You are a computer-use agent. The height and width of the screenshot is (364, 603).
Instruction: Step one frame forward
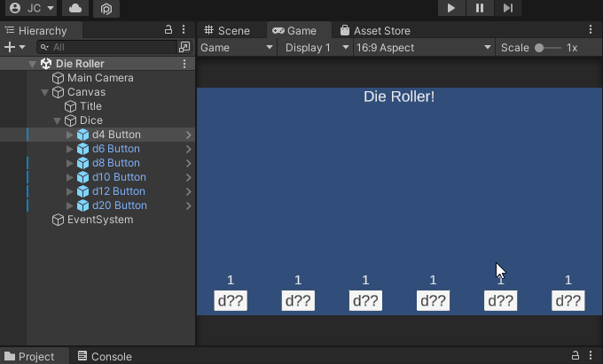pyautogui.click(x=508, y=8)
